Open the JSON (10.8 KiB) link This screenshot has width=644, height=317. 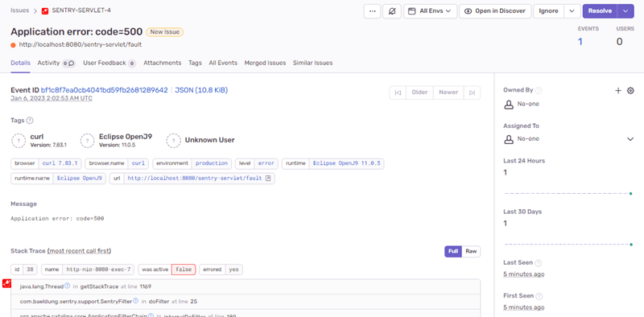tap(201, 90)
